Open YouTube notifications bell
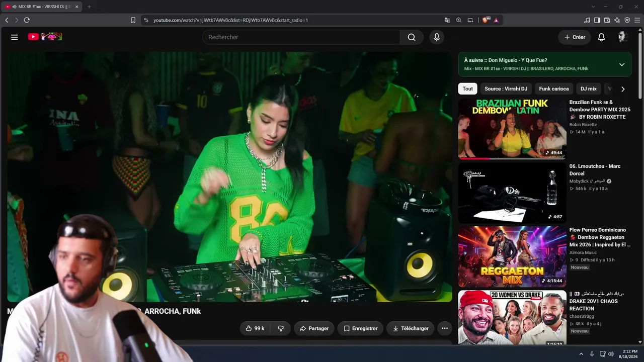The image size is (644, 362). click(x=601, y=37)
